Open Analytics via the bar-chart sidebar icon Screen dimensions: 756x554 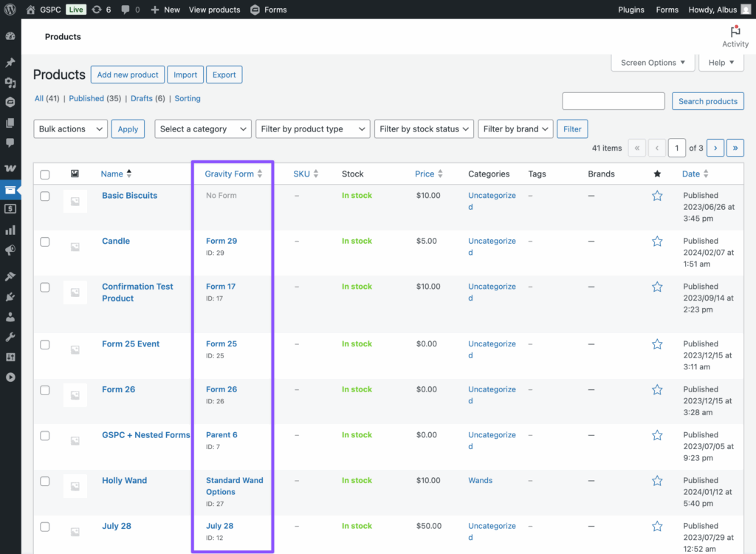tap(10, 230)
